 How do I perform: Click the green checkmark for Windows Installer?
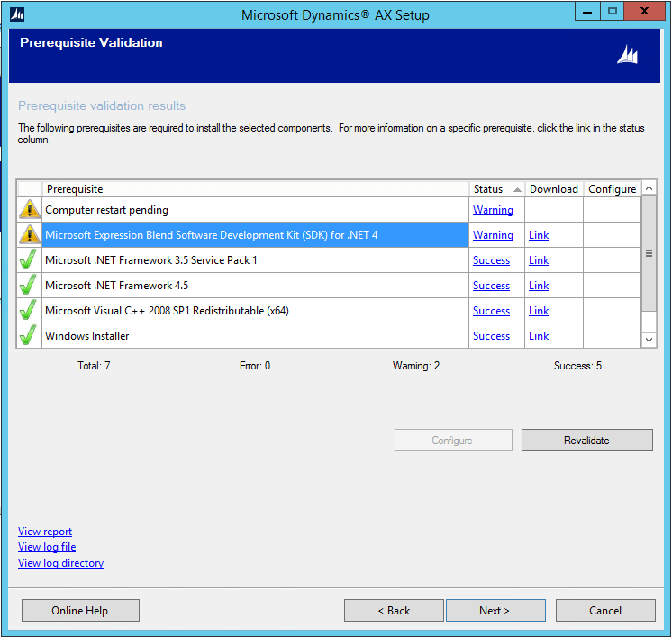click(x=28, y=336)
